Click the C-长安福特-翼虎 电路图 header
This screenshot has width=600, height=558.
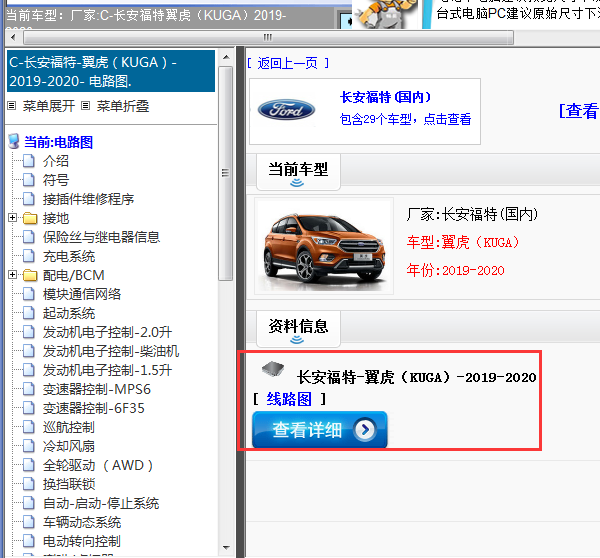point(111,71)
